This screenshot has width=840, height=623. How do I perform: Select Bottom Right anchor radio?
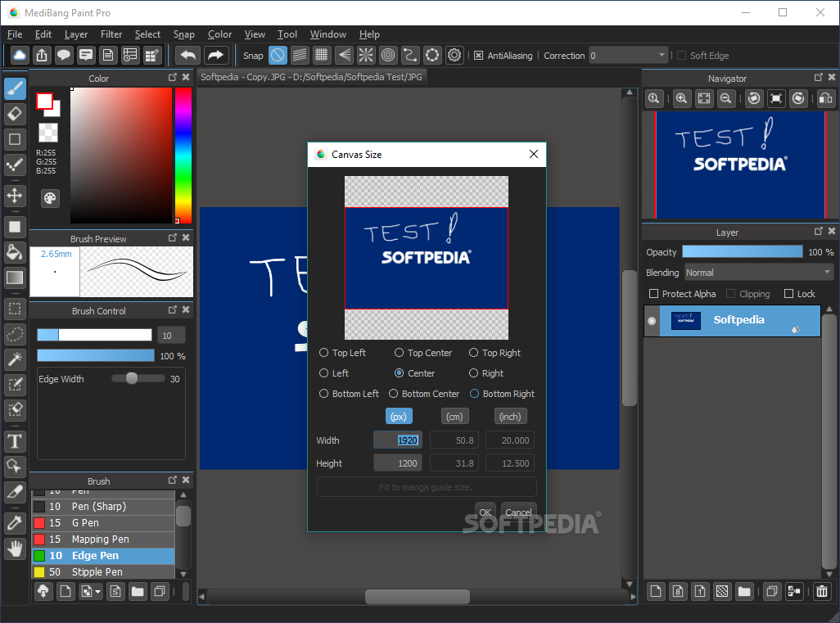click(474, 394)
